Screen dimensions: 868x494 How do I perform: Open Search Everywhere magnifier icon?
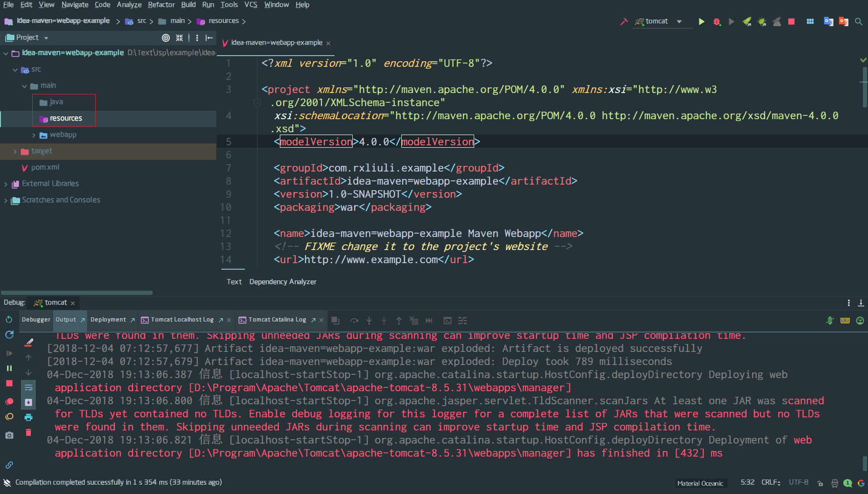tap(859, 21)
